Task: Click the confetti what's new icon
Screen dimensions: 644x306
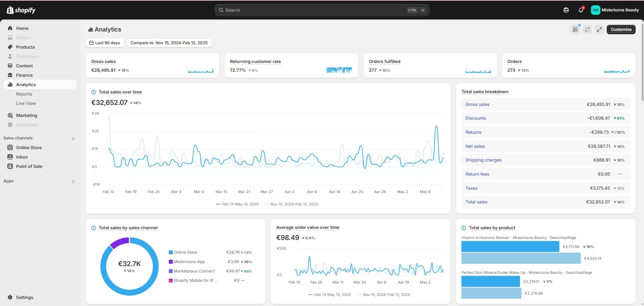Action: (575, 29)
